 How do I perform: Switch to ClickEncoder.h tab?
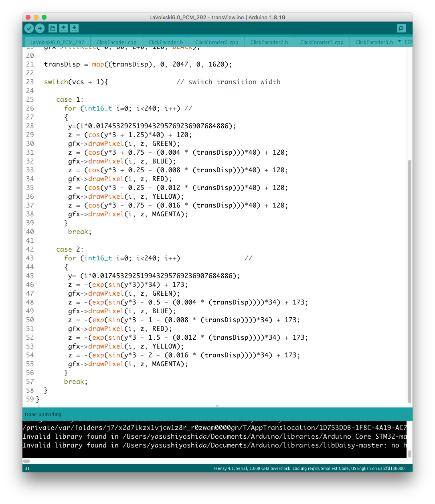click(166, 42)
